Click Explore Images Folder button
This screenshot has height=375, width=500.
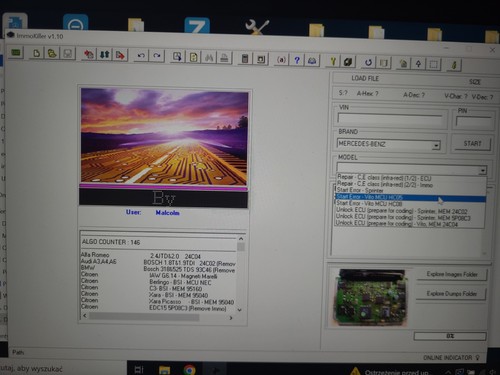click(452, 274)
